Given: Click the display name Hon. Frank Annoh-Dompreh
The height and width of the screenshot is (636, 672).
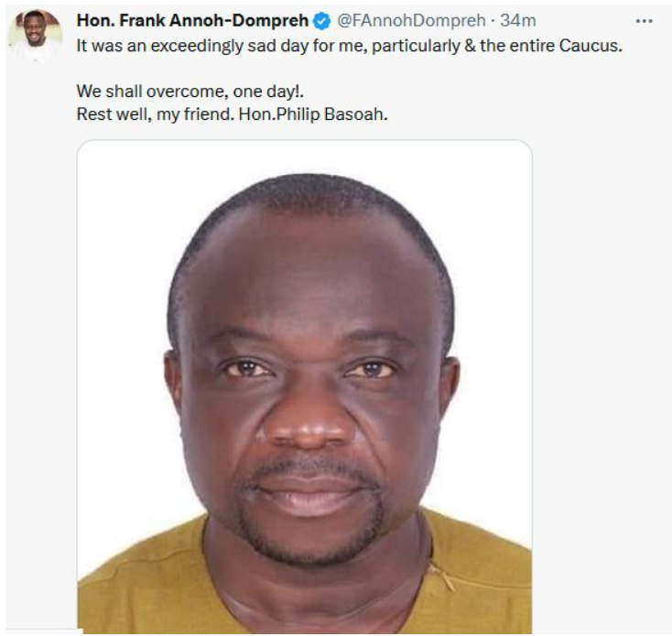Looking at the screenshot, I should pos(192,20).
